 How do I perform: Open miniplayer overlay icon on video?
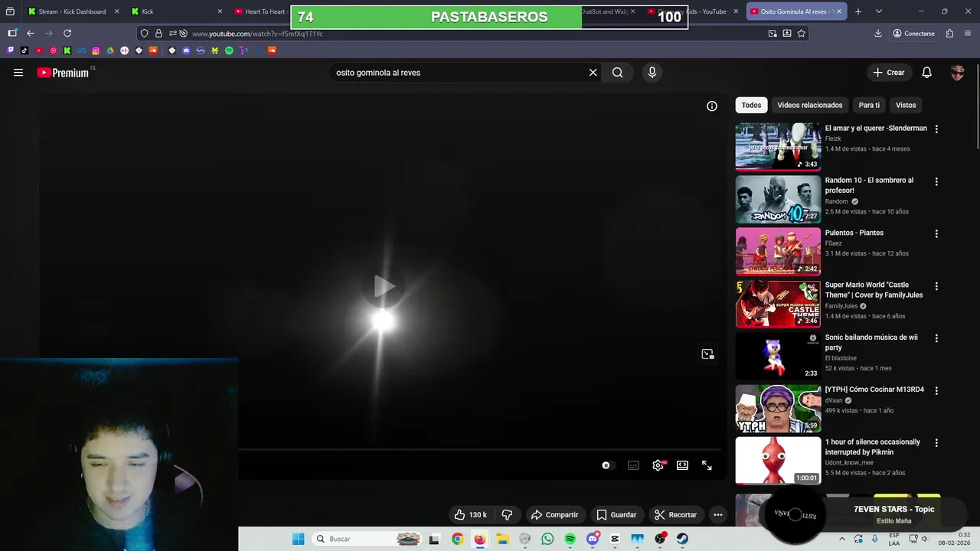click(707, 354)
